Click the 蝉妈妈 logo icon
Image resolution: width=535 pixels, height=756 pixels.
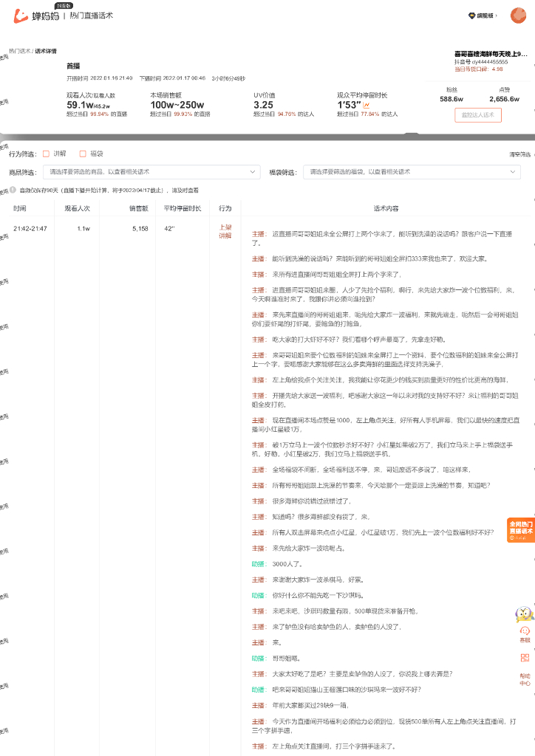pos(20,16)
